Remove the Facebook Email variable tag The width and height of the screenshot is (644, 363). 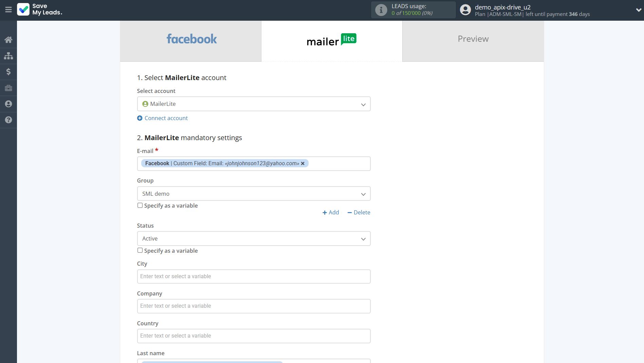pos(303,164)
